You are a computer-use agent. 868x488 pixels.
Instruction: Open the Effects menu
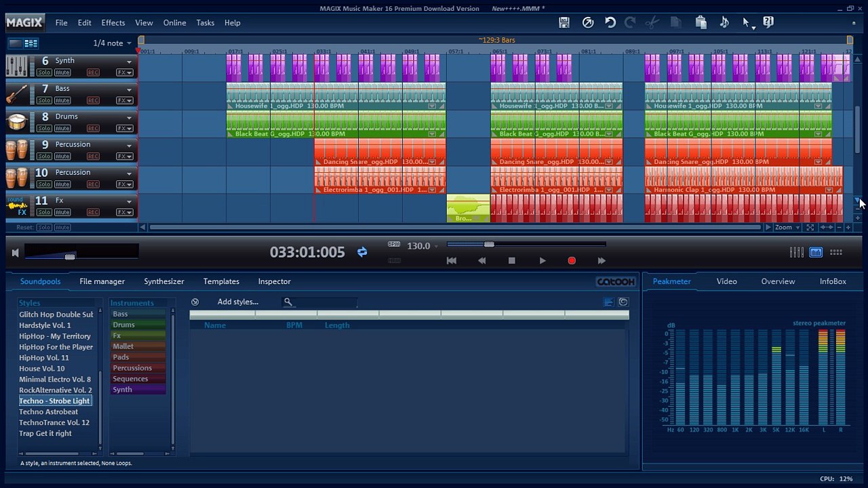pyautogui.click(x=113, y=22)
